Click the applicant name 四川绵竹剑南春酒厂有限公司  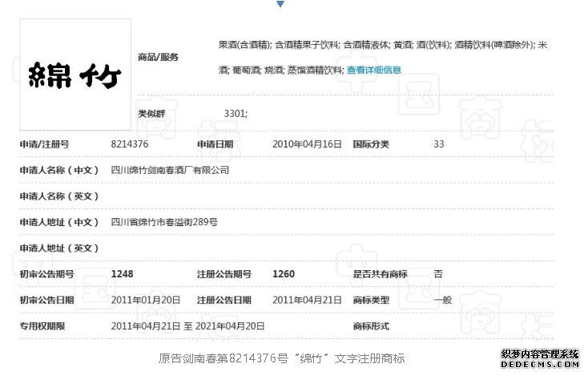[x=170, y=171]
